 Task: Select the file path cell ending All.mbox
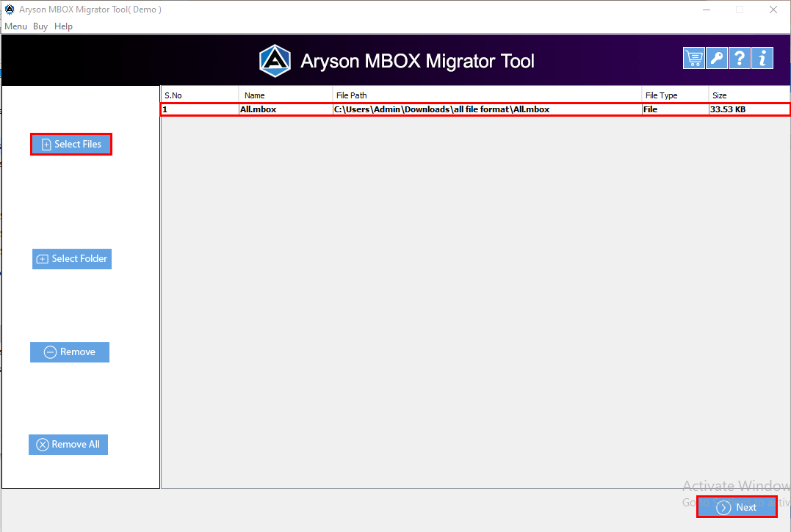488,109
